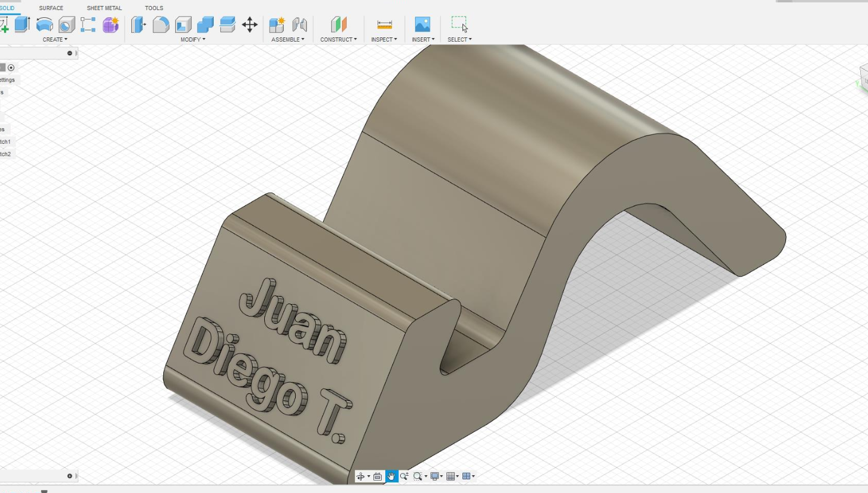Open the Rectangular Pattern tool

click(x=88, y=24)
